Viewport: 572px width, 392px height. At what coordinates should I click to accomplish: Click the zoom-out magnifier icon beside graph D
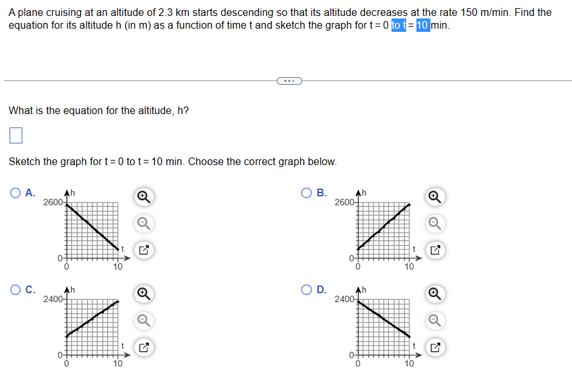(434, 321)
